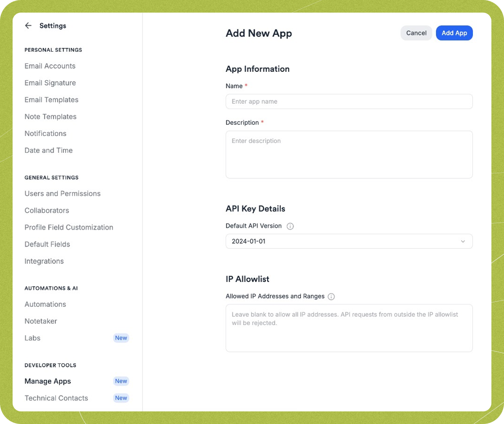
Task: Click the Add App button
Action: point(454,33)
